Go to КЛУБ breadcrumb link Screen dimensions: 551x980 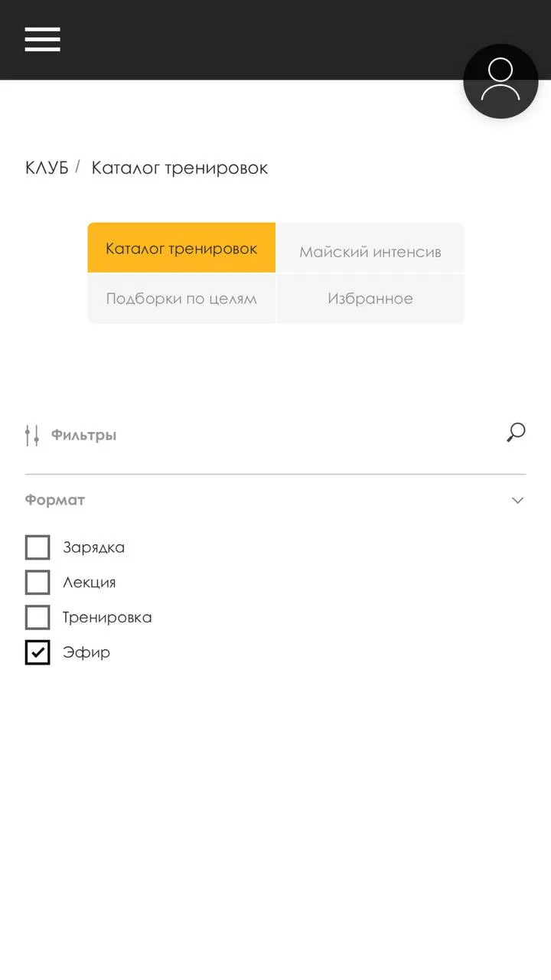coord(47,168)
